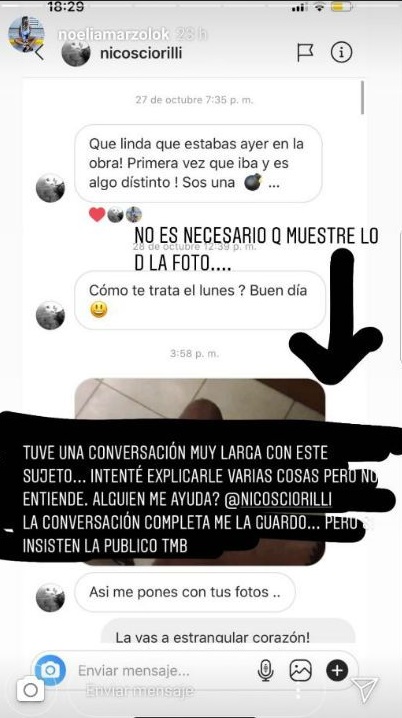Open the flag report icon

pyautogui.click(x=305, y=53)
